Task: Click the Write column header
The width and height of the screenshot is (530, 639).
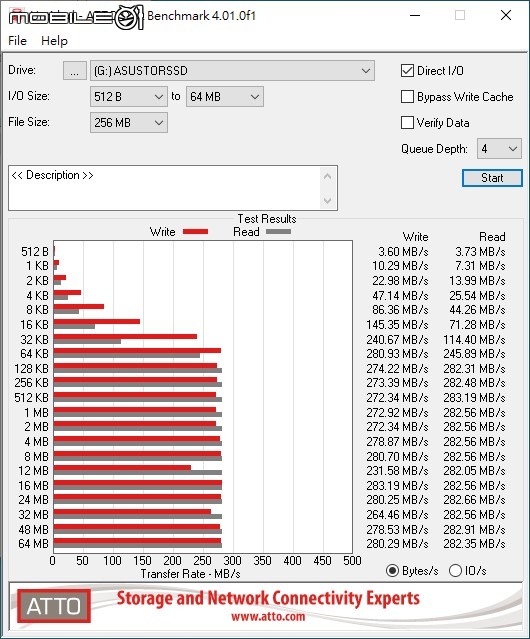Action: click(x=416, y=237)
